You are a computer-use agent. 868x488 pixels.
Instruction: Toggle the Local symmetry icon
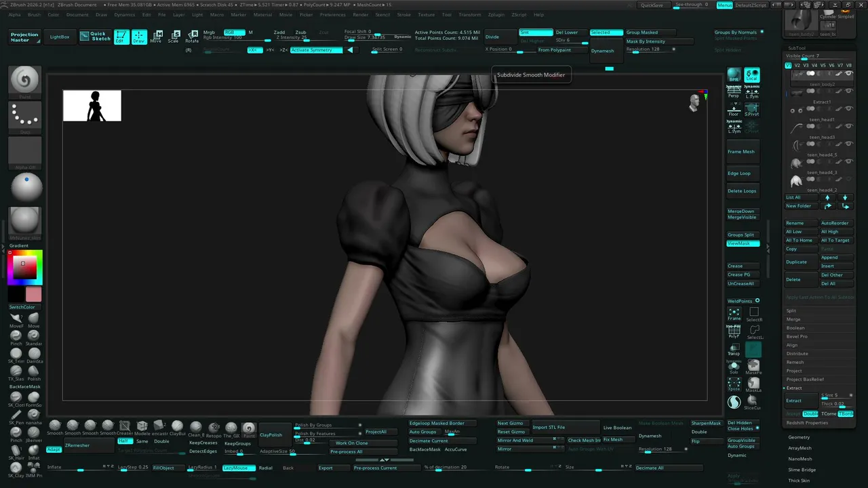point(752,75)
